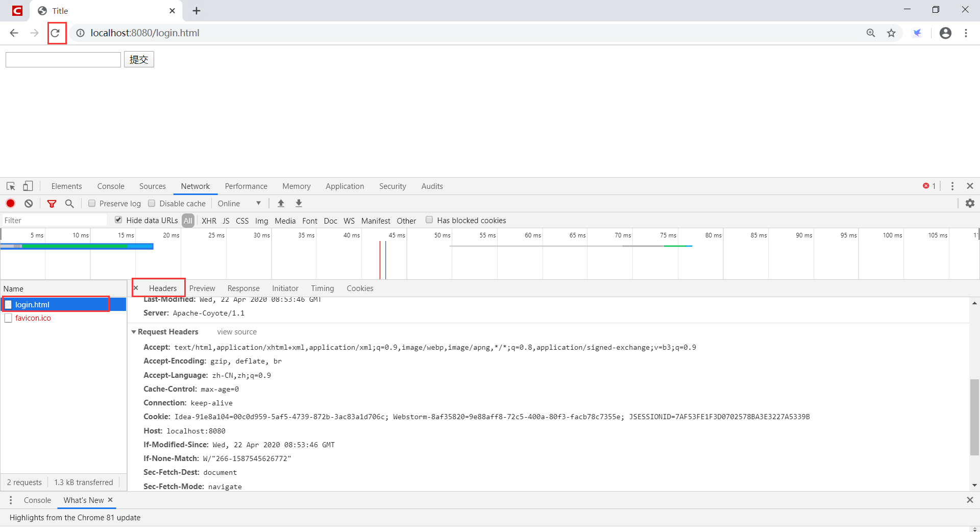The height and width of the screenshot is (532, 980).
Task: Bookmark this page with the star icon
Action: pos(891,33)
